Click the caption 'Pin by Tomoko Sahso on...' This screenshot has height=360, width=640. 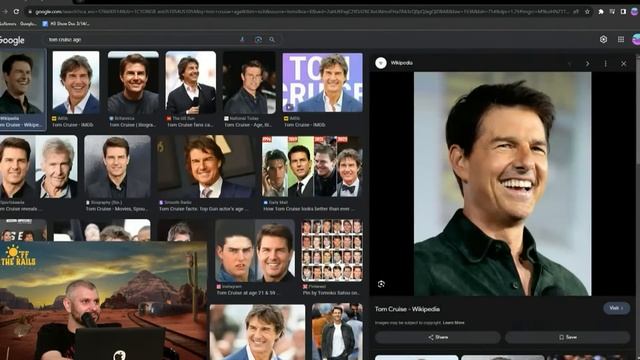[331, 293]
